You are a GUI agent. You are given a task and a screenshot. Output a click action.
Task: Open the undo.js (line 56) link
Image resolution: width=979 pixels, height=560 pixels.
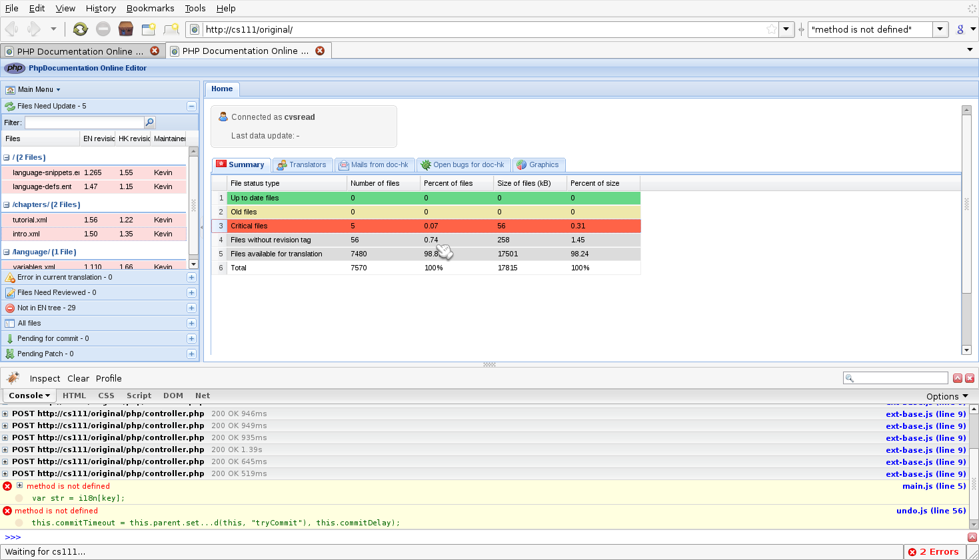tap(931, 511)
